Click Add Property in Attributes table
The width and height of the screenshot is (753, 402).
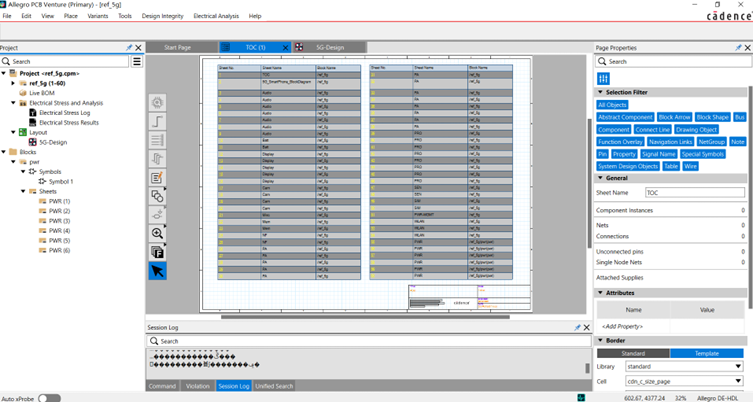pyautogui.click(x=622, y=326)
